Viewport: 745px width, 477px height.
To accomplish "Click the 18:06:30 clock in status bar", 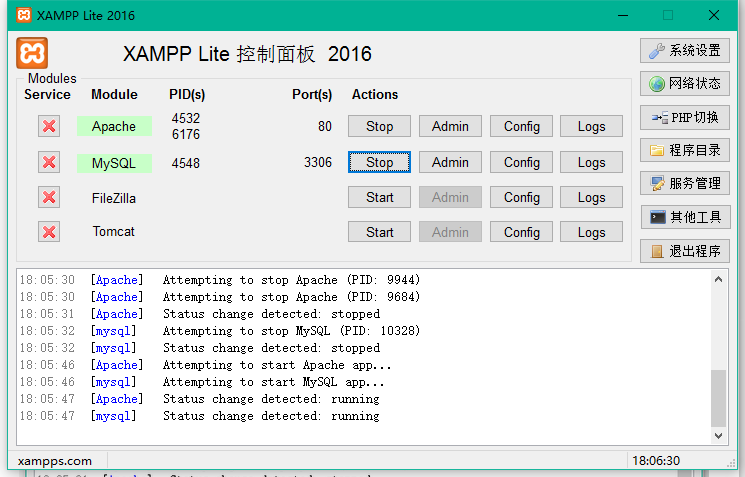I will [x=656, y=460].
